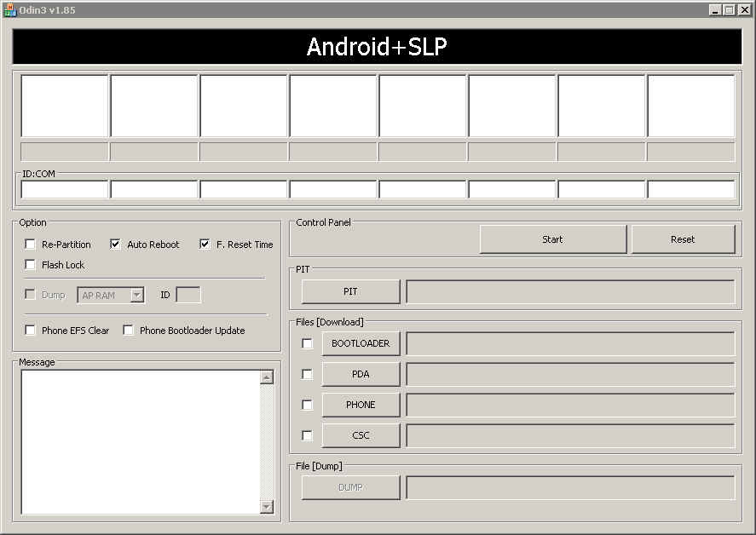The width and height of the screenshot is (756, 535).
Task: Click the CSC file button
Action: tap(361, 435)
